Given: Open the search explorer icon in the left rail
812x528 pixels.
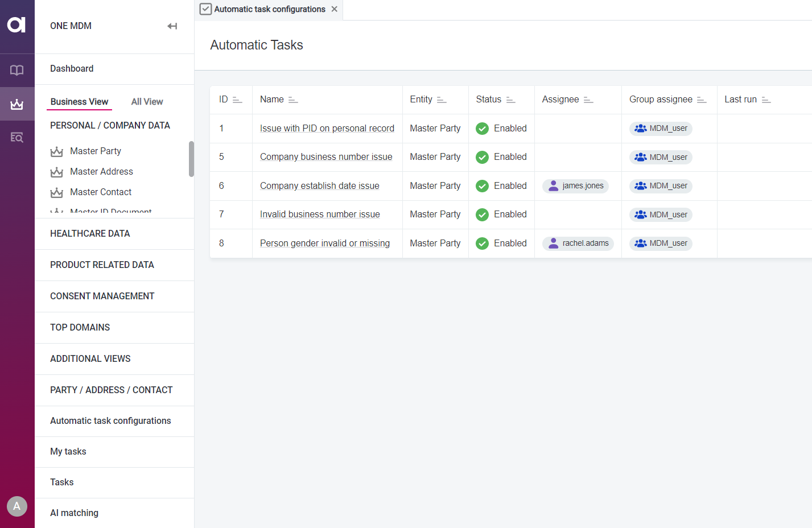Looking at the screenshot, I should pos(17,137).
